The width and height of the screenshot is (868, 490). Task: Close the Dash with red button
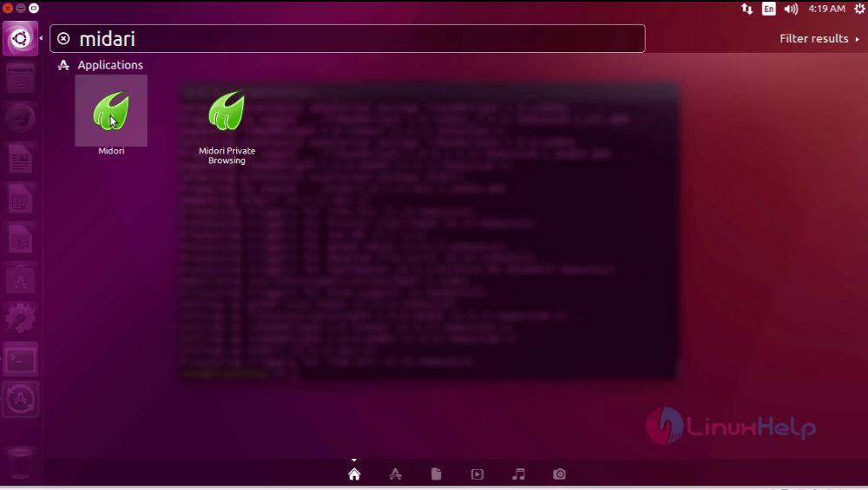(x=8, y=8)
